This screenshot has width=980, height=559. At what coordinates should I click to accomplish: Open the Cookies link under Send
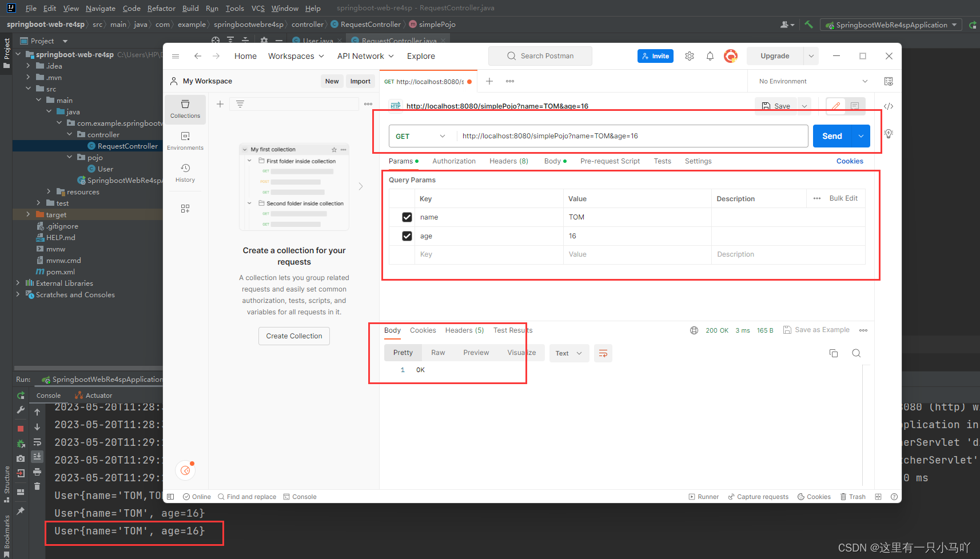(x=850, y=161)
